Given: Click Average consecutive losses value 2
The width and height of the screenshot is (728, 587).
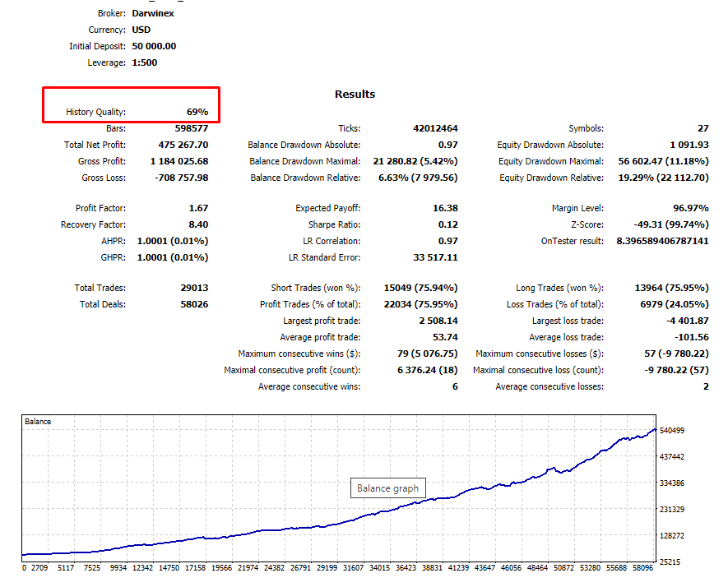Looking at the screenshot, I should pyautogui.click(x=706, y=386).
